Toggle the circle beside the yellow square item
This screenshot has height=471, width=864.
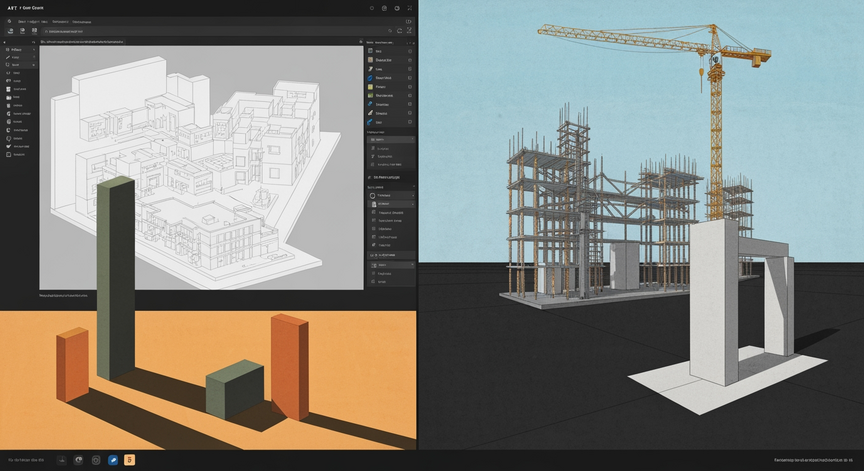pos(410,86)
